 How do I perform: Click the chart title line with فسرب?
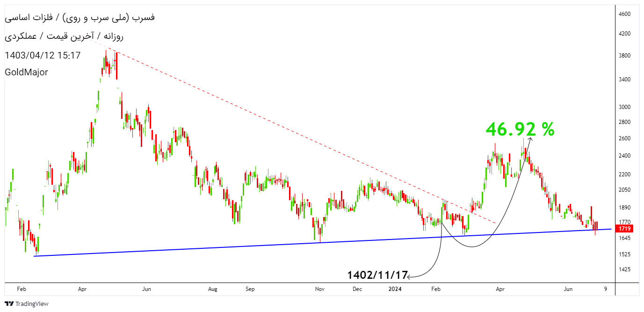[x=80, y=18]
